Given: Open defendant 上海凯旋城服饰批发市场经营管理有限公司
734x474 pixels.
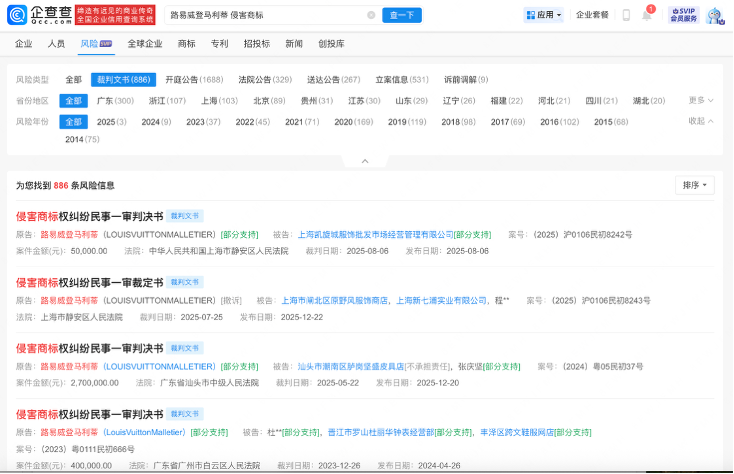Looking at the screenshot, I should click(375, 234).
